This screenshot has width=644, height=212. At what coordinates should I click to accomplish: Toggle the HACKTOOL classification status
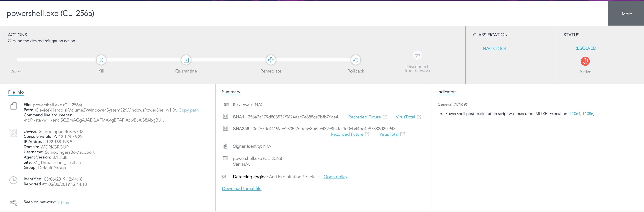coord(495,49)
